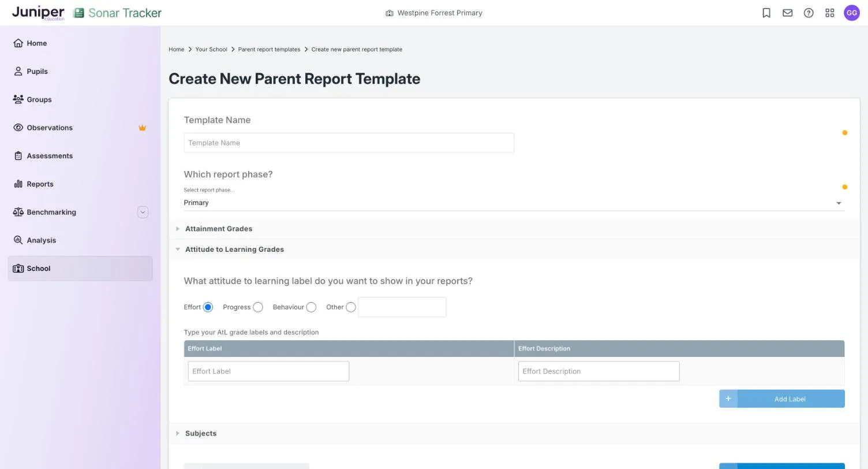This screenshot has height=469, width=868.
Task: Open Observations in the sidebar
Action: click(80, 128)
